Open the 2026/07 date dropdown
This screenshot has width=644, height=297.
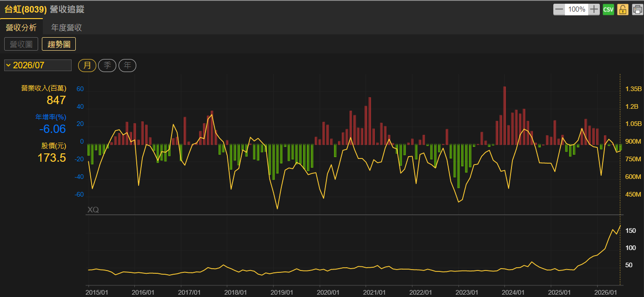38,65
